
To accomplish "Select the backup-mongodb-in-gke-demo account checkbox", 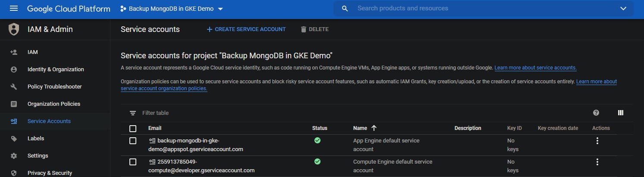I will [133, 141].
